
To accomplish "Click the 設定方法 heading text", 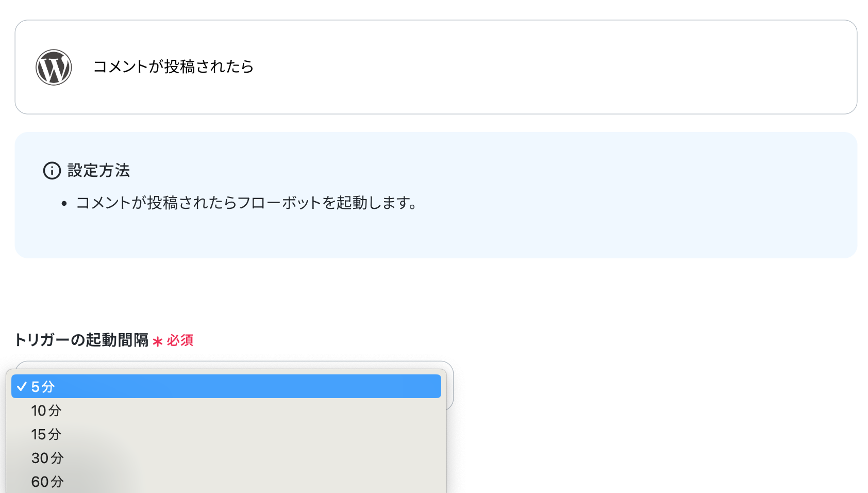I will point(98,171).
